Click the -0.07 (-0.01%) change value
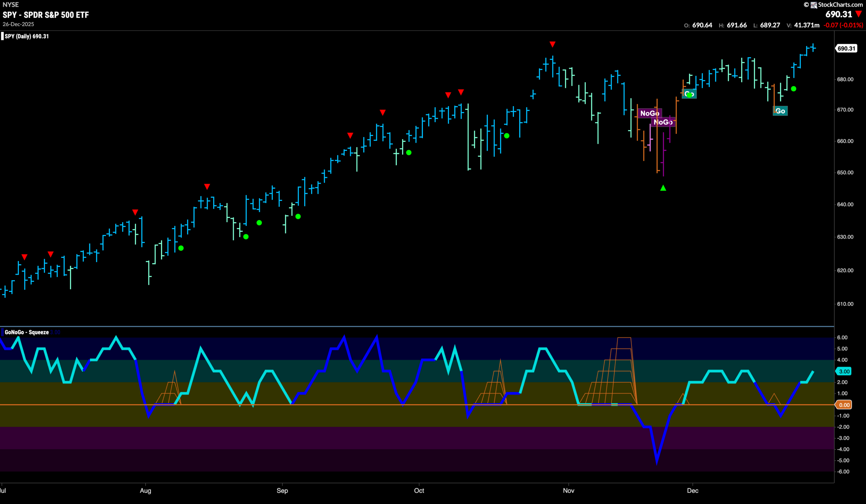 click(843, 25)
